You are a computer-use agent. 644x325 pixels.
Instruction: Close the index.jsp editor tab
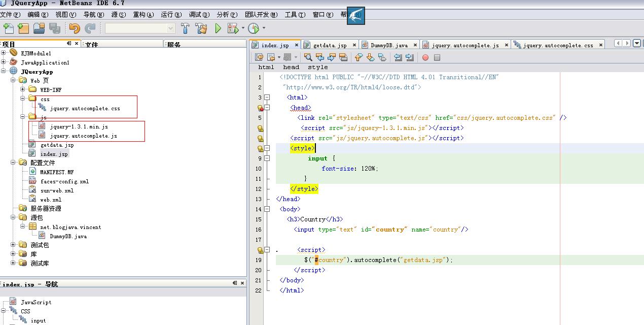pos(296,45)
